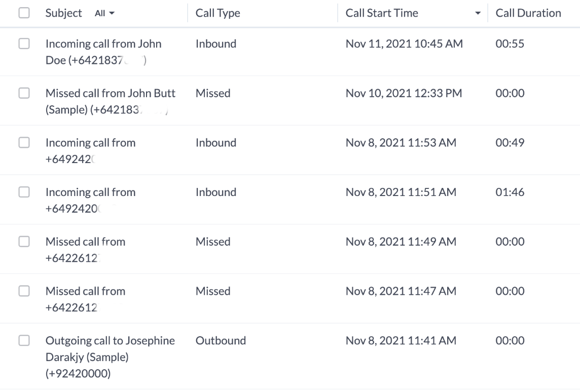Click the Call Duration column header
Image resolution: width=580 pixels, height=392 pixels.
coord(528,14)
